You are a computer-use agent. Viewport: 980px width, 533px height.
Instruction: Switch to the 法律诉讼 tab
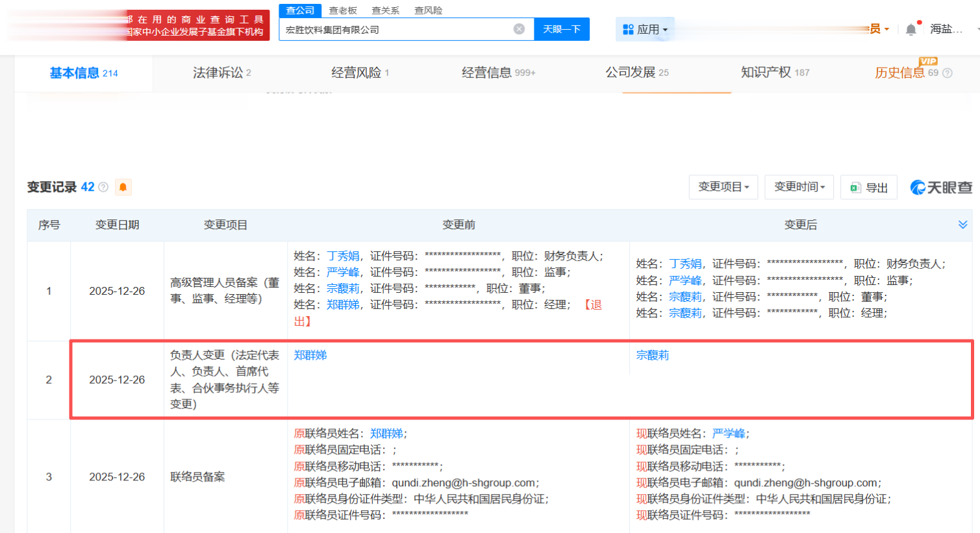coord(221,73)
